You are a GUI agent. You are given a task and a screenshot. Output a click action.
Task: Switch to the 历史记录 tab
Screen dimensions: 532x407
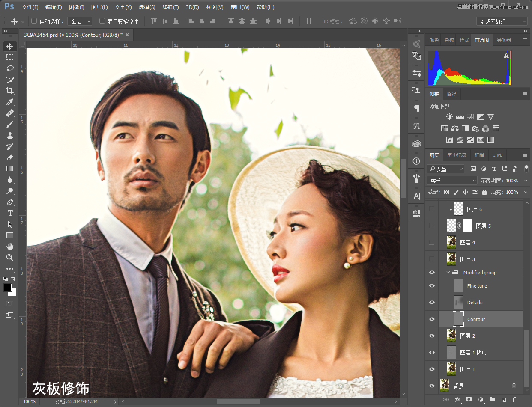tap(457, 155)
